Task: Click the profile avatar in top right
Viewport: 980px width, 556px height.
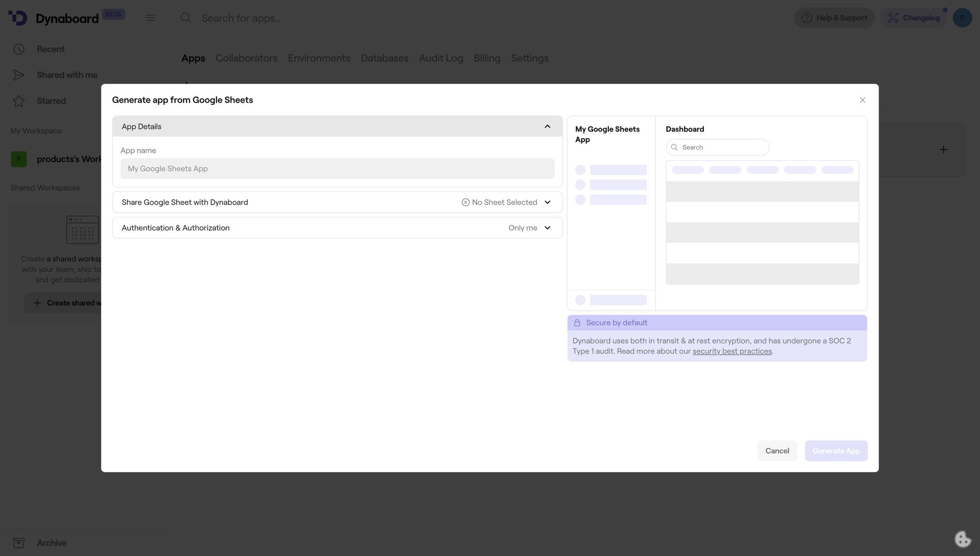Action: point(963,17)
